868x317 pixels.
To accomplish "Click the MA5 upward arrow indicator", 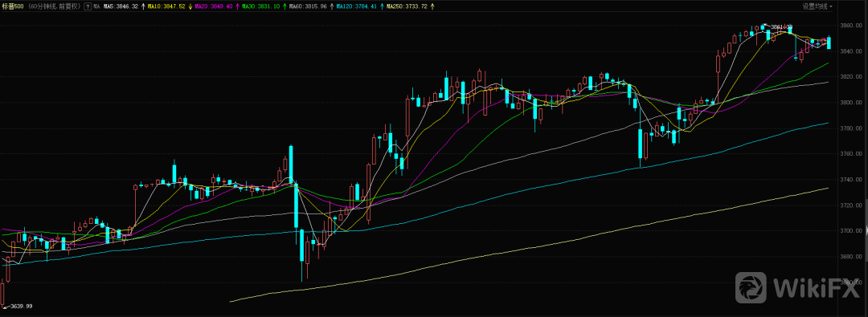I will (143, 6).
